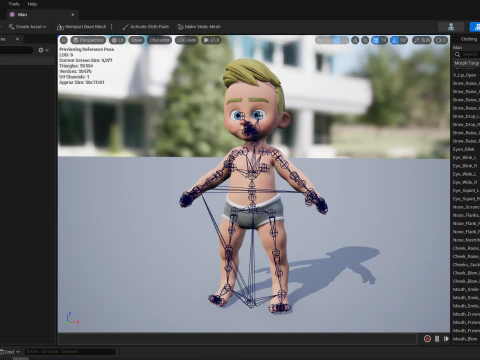Screen dimensions: 480x360
Task: Switch to skeleton editor mode icon
Action: point(451,27)
